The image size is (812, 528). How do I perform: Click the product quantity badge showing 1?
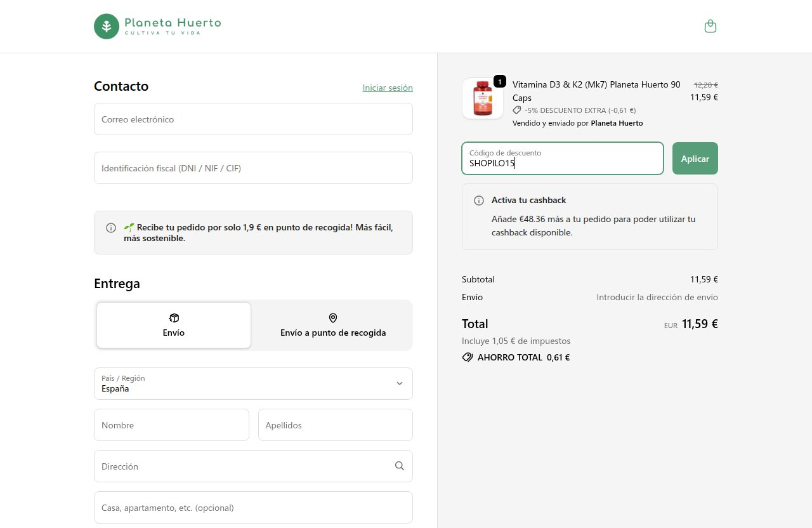pos(500,81)
